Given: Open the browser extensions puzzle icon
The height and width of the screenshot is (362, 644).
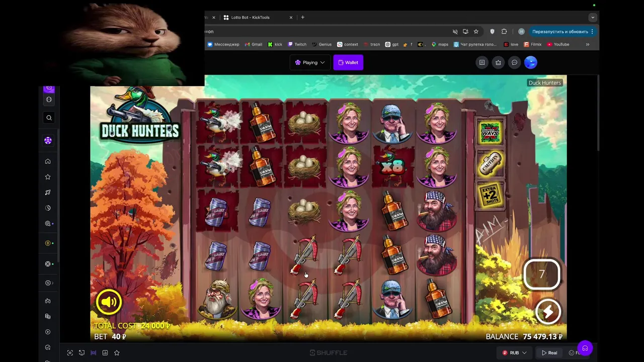Looking at the screenshot, I should (504, 32).
